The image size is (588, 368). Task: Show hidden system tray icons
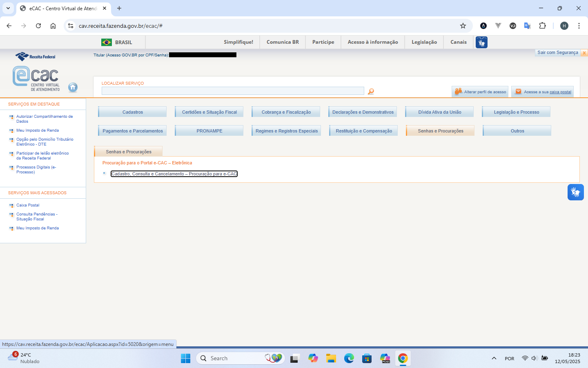(x=494, y=359)
